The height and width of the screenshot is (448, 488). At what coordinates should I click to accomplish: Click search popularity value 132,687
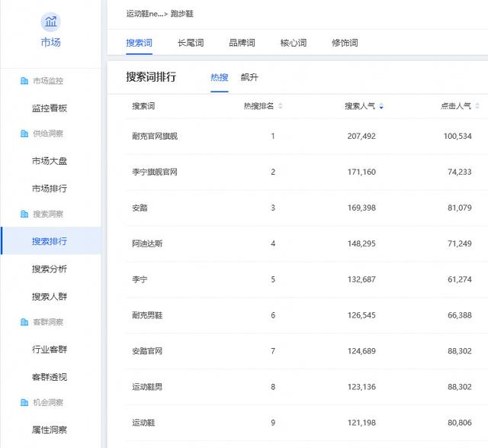361,279
